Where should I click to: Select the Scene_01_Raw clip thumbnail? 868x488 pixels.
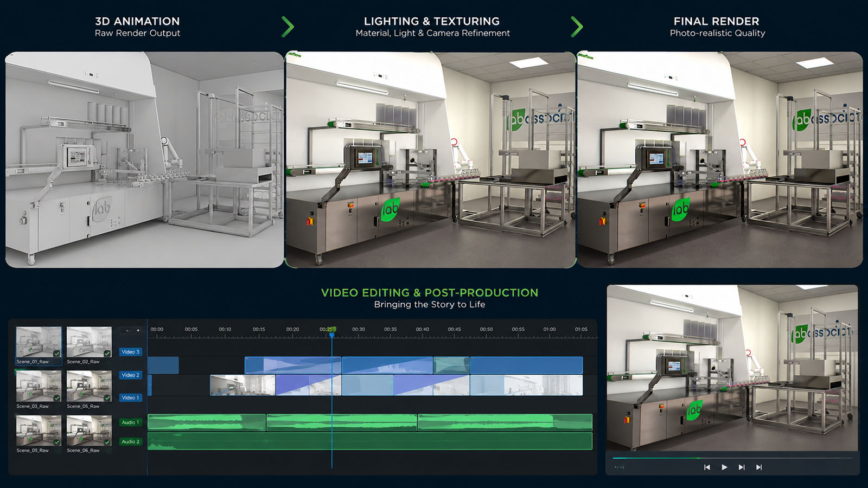pos(39,342)
